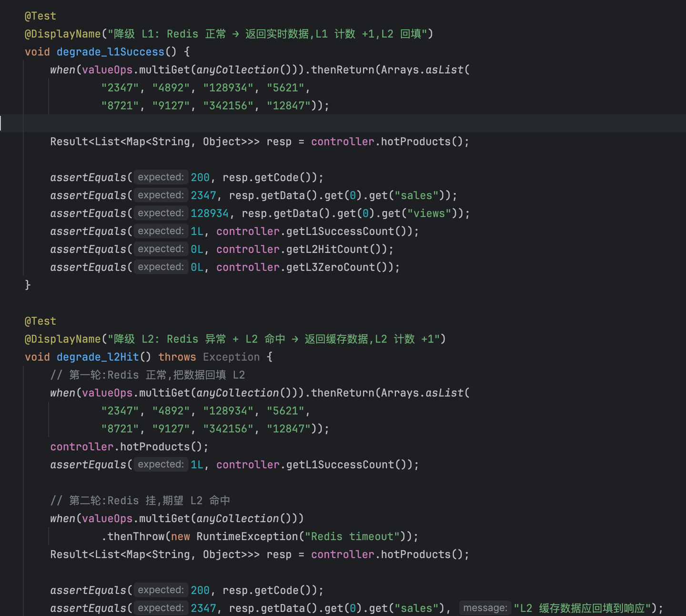Click thenReturn in degrade_l1Success's when line

click(x=343, y=70)
